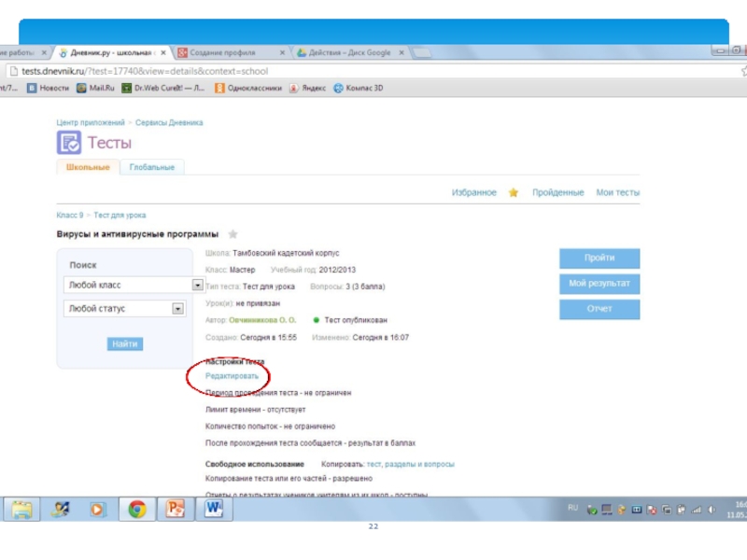Open the Компас 3D bookmark
The image size is (747, 560).
[x=359, y=88]
